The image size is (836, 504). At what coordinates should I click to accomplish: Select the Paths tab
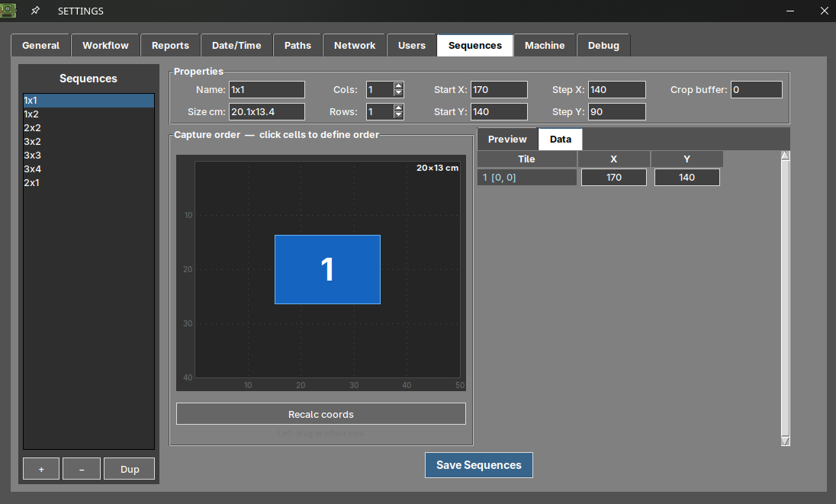297,45
